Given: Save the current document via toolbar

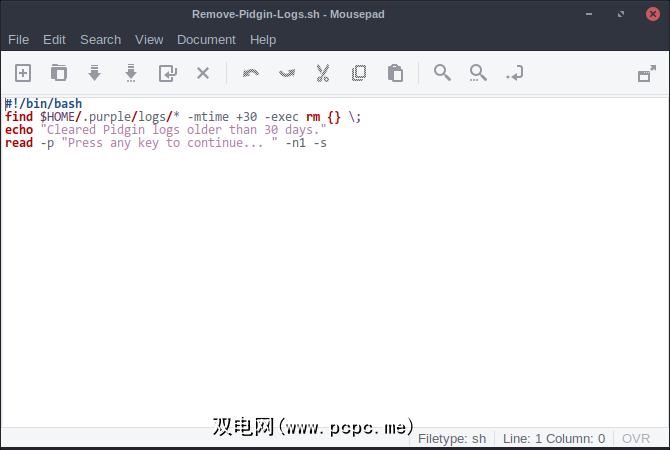Looking at the screenshot, I should tap(94, 73).
